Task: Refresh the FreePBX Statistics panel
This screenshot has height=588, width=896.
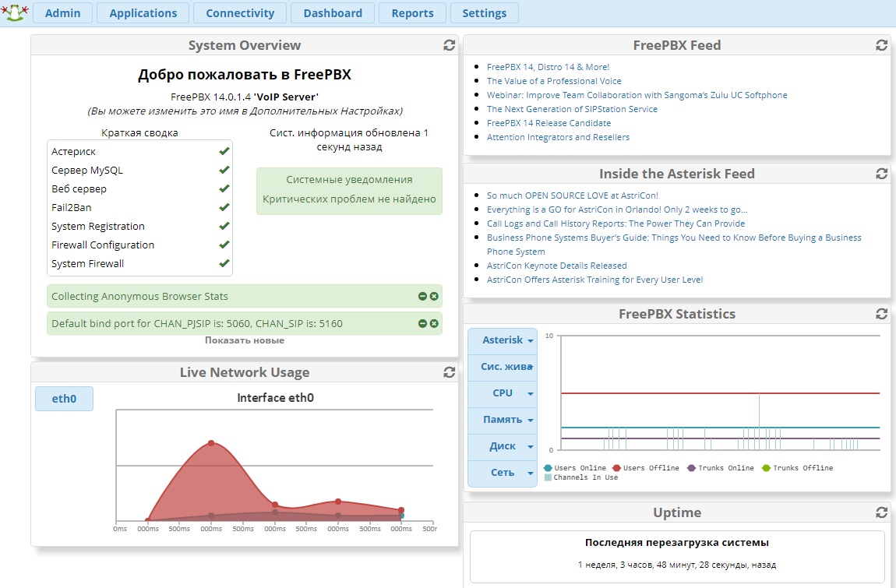Action: click(882, 314)
